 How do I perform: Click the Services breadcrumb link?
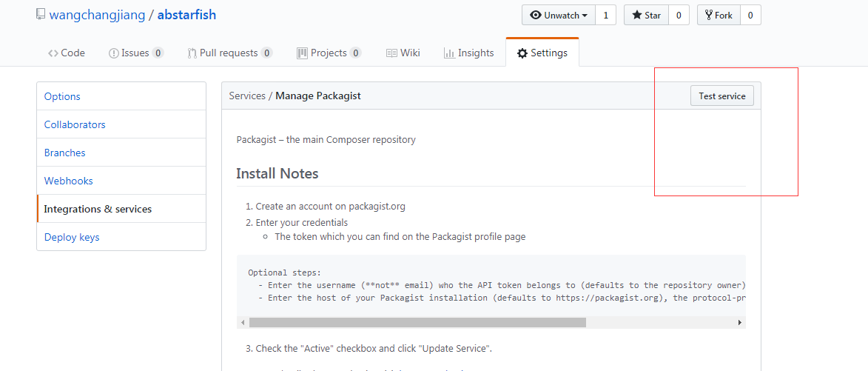pyautogui.click(x=247, y=96)
